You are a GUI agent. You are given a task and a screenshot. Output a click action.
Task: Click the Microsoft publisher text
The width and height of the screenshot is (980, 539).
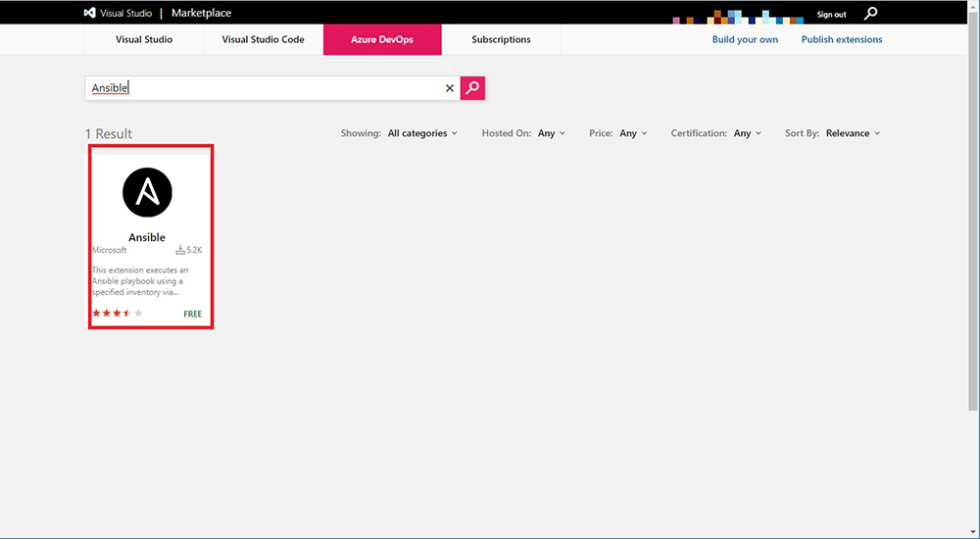pyautogui.click(x=110, y=250)
